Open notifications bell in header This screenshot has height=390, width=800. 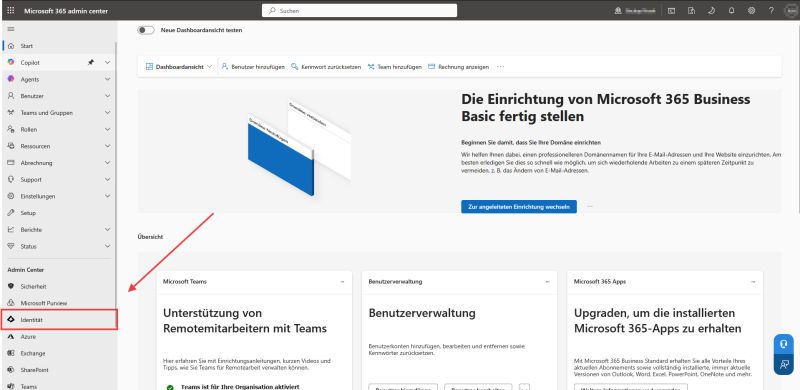(731, 11)
